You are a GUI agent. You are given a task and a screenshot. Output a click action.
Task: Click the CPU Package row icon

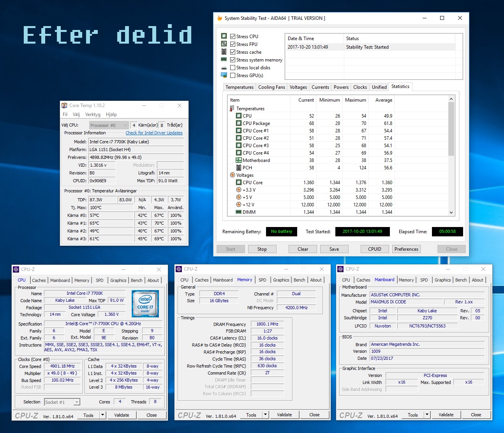(239, 123)
